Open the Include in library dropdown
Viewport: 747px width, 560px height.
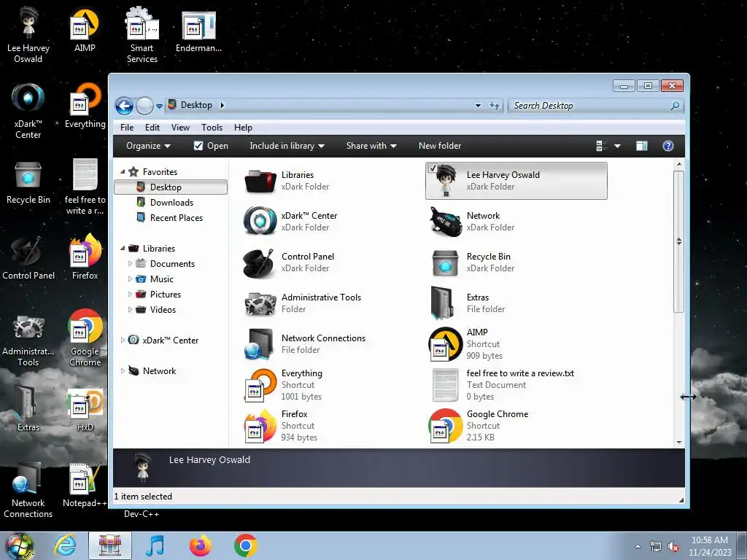tap(287, 146)
